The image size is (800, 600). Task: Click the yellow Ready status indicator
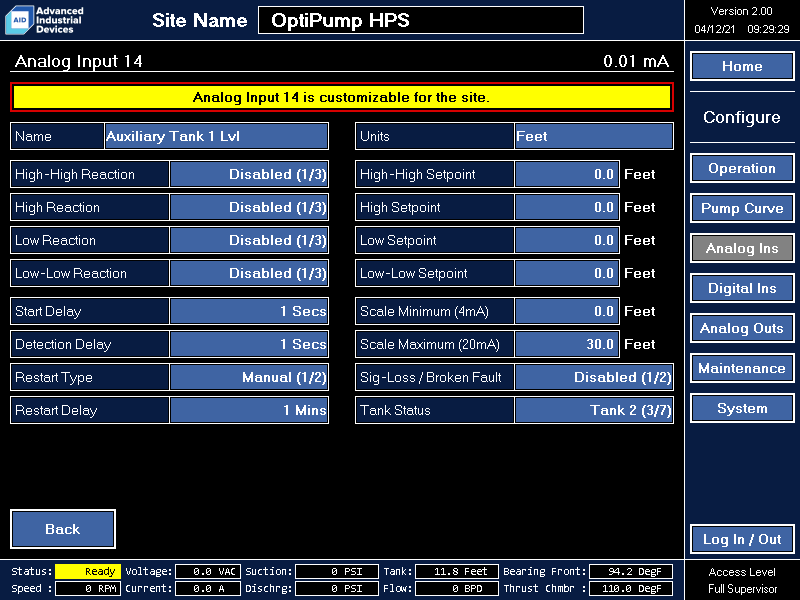pyautogui.click(x=88, y=571)
